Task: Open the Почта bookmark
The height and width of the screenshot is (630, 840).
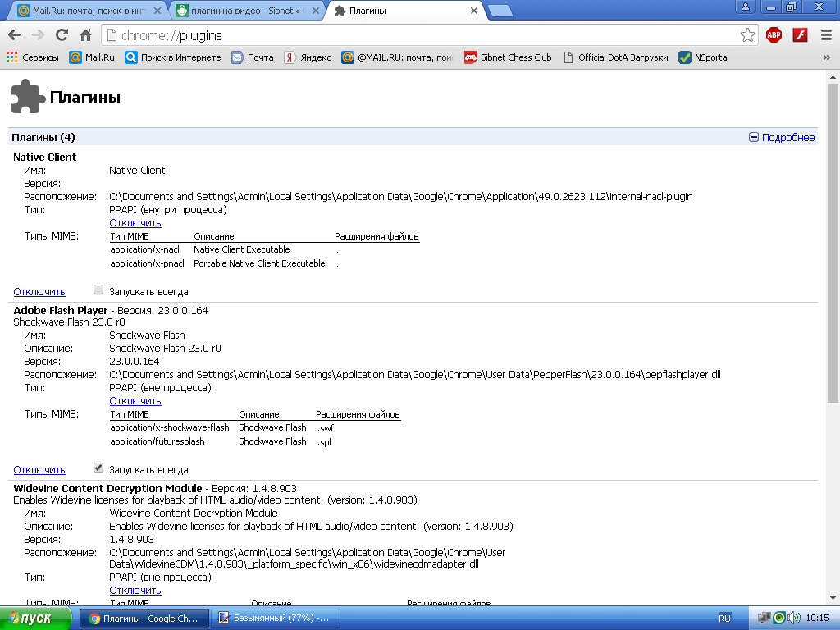Action: [x=253, y=57]
